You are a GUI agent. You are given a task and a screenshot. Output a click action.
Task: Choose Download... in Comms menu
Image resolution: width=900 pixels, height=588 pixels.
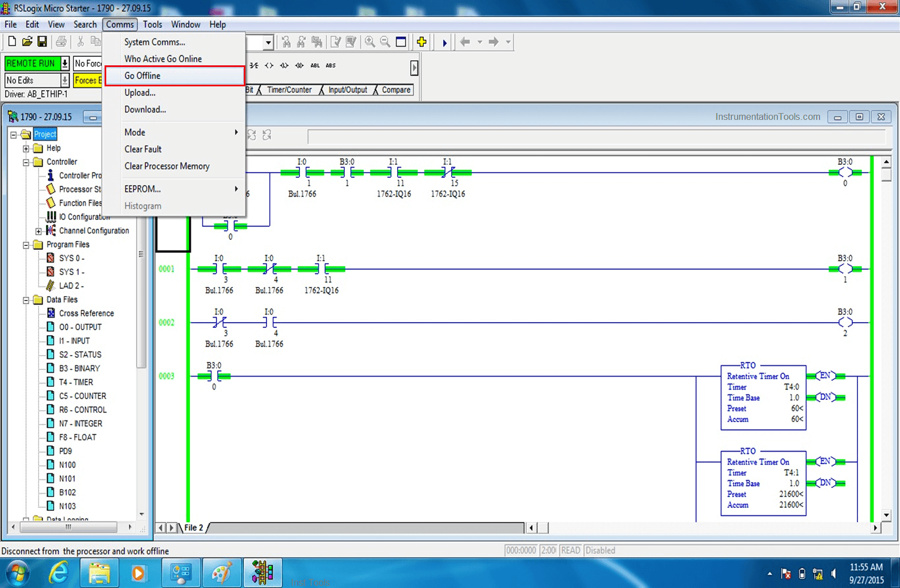(175, 110)
